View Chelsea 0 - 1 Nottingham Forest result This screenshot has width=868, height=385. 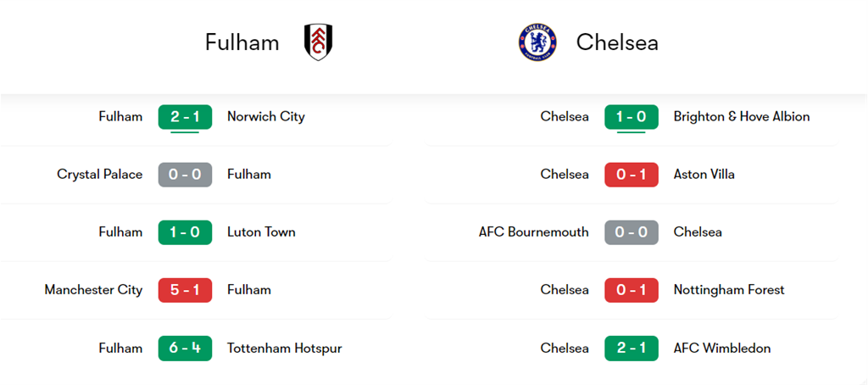click(632, 290)
